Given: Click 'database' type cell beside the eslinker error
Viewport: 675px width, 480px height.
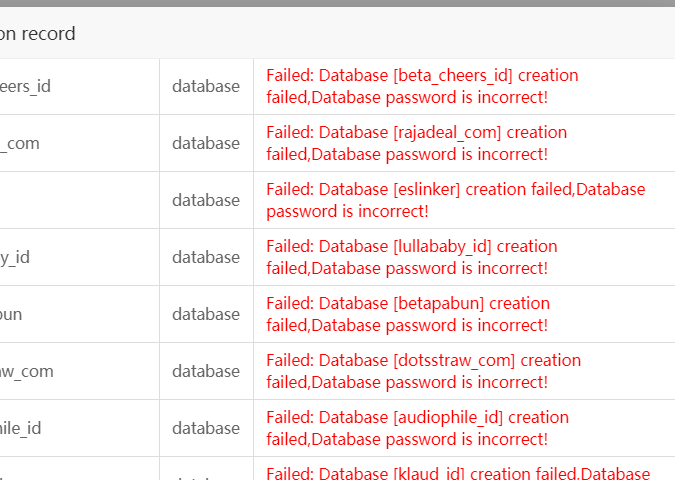Looking at the screenshot, I should (206, 200).
